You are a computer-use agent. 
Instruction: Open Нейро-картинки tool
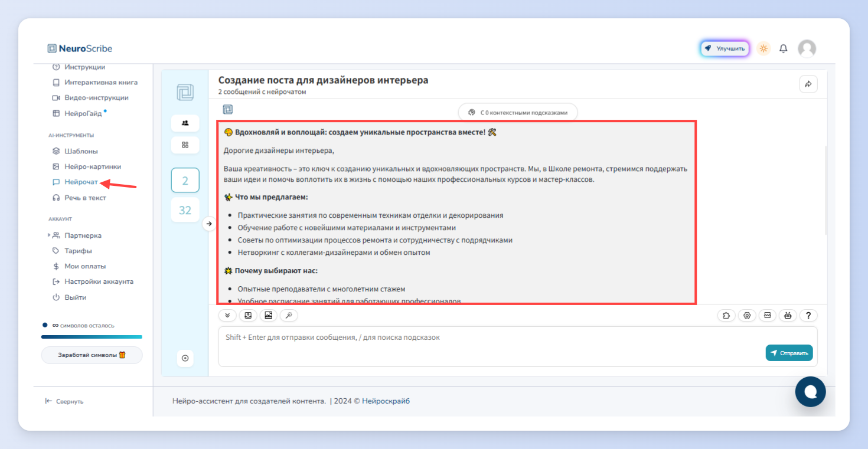tap(87, 166)
